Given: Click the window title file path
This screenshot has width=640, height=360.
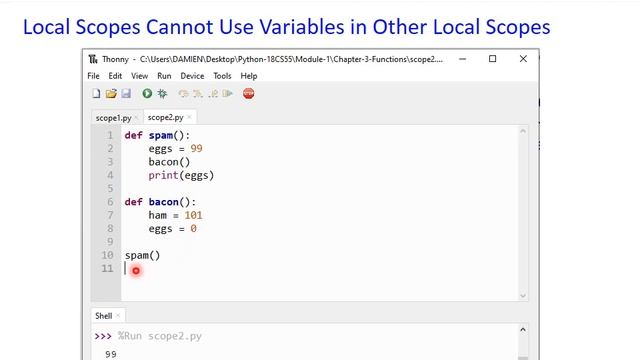Looking at the screenshot, I should point(291,59).
